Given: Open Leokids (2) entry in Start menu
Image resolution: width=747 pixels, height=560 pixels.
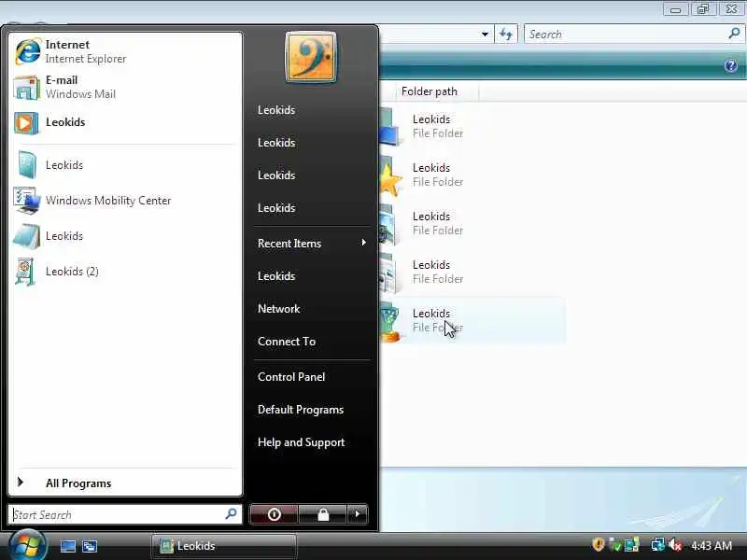Looking at the screenshot, I should coord(125,272).
